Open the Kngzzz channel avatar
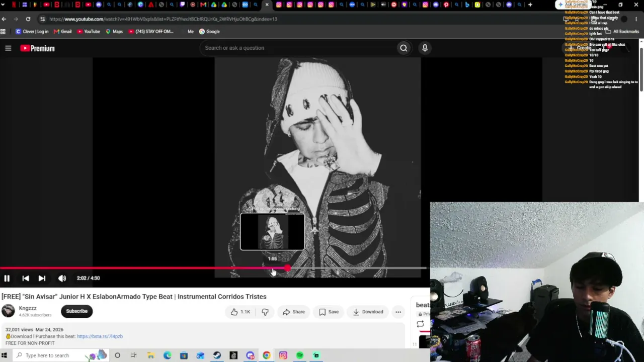The height and width of the screenshot is (362, 644). 8,311
